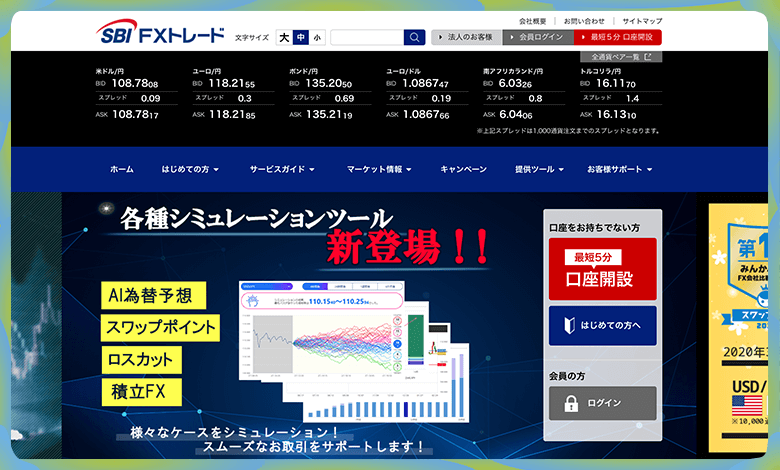The image size is (780, 470).
Task: Click 最短5分 口座開設 header button
Action: pyautogui.click(x=617, y=37)
